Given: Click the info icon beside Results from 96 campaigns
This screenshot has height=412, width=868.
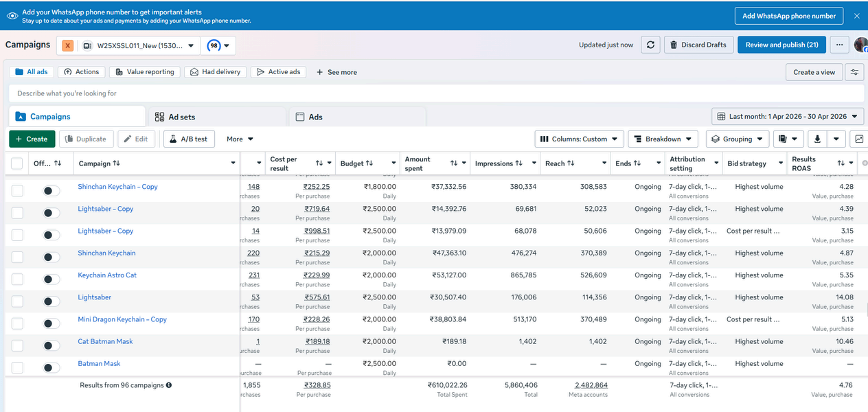Looking at the screenshot, I should coord(169,385).
